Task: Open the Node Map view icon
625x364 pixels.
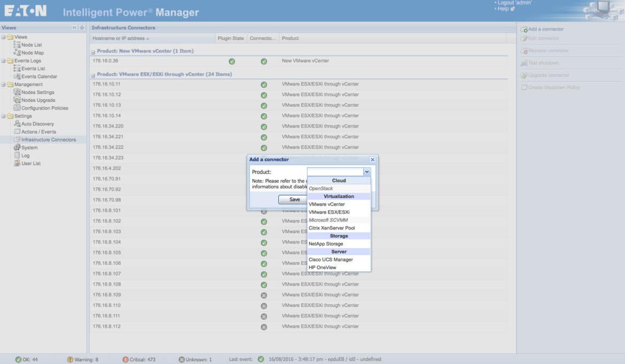Action: tap(17, 52)
